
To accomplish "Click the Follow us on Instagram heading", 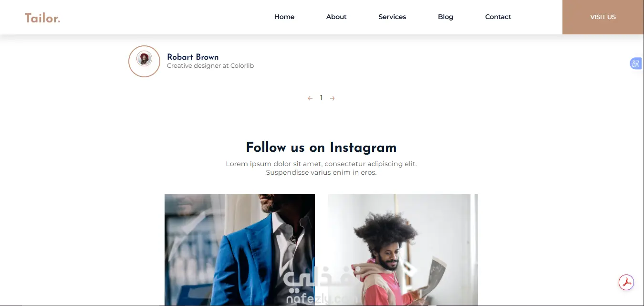I will pos(321,148).
